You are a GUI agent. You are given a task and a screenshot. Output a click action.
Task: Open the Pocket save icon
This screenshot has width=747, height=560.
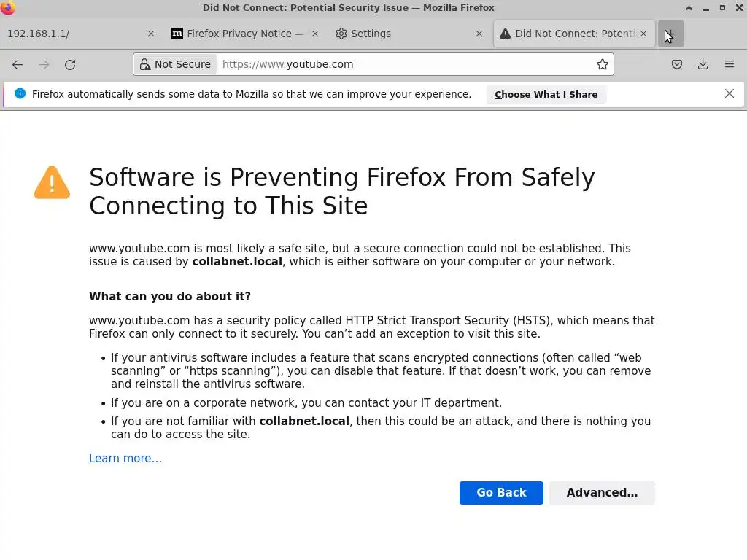[677, 64]
